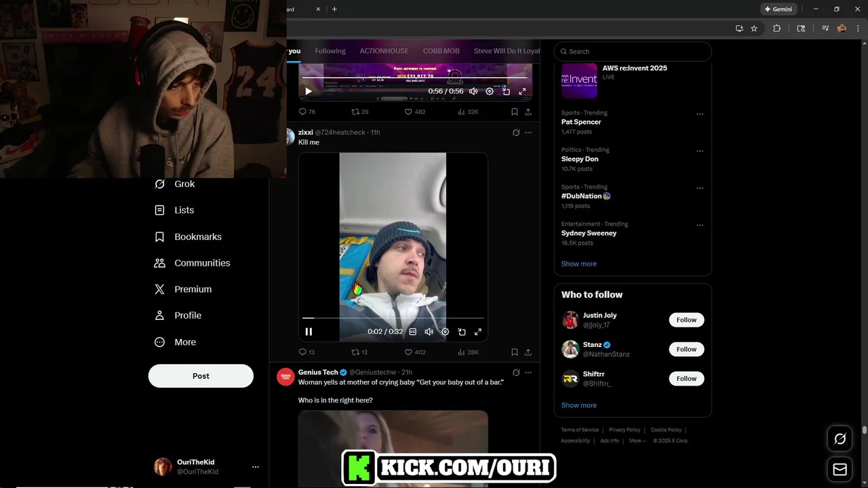This screenshot has width=868, height=488.
Task: Open more options on zixxi's post
Action: click(x=528, y=133)
